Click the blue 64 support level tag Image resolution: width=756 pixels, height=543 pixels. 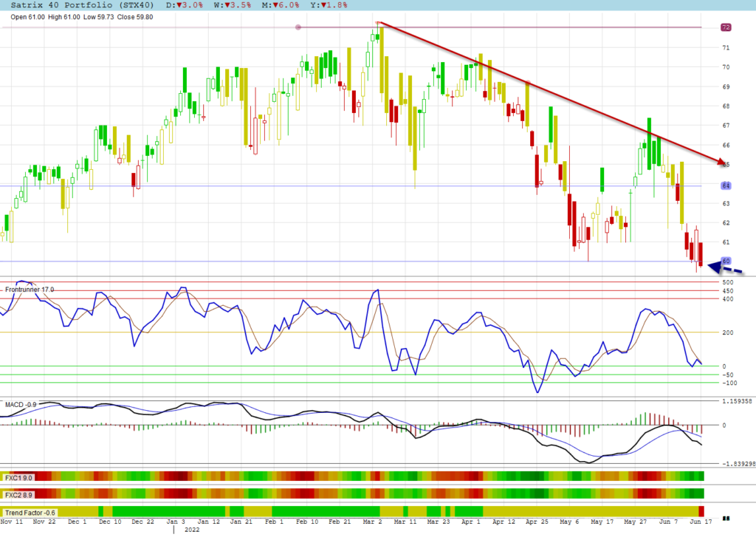(726, 186)
